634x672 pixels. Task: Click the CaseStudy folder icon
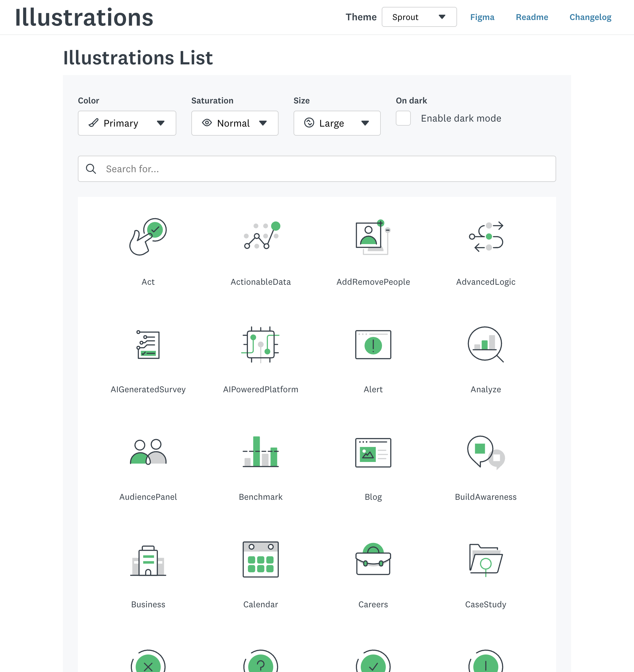click(486, 559)
